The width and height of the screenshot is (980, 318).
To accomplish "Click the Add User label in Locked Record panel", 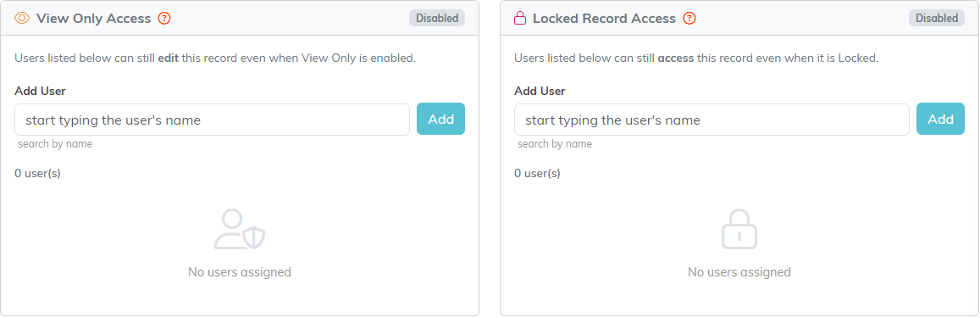I will (x=540, y=91).
